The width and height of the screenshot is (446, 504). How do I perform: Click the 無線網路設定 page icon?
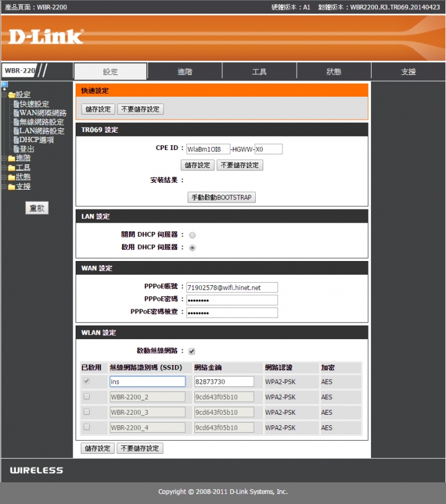point(16,122)
